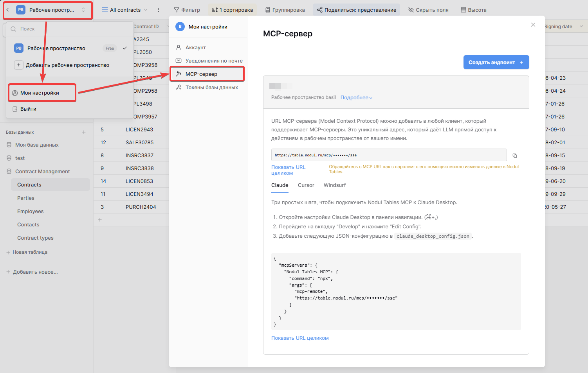This screenshot has height=373, width=588.
Task: Add a new row with plus icon
Action: [x=100, y=220]
